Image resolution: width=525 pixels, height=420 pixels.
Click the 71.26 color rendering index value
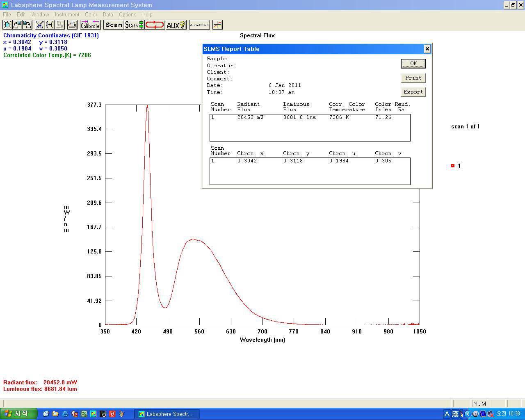383,117
